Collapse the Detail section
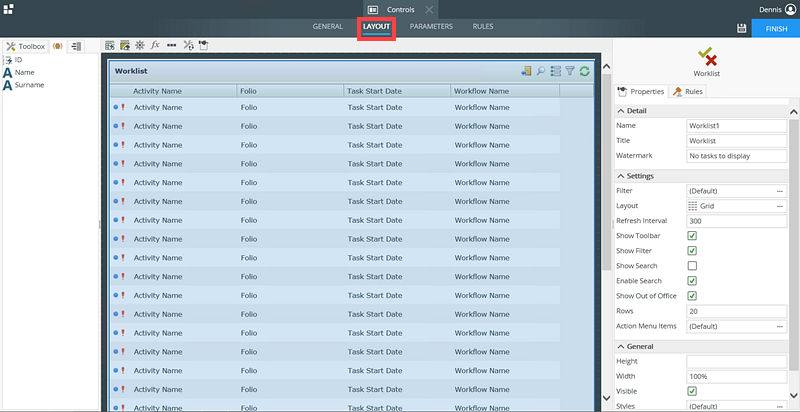This screenshot has height=412, width=800. [621, 110]
